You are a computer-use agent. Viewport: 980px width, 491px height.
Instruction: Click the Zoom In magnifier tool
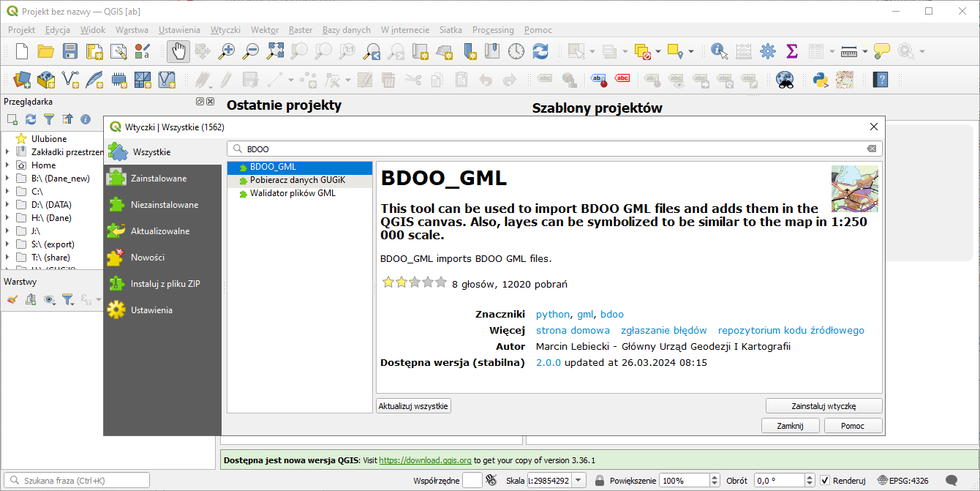coord(227,51)
